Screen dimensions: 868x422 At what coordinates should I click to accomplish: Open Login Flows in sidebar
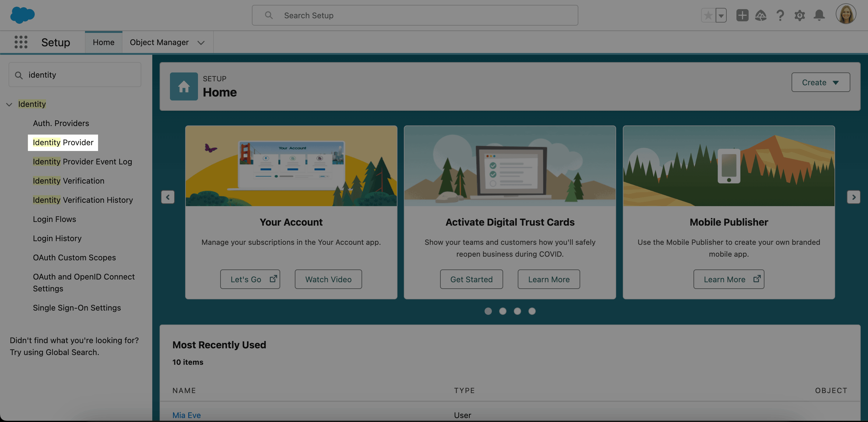(x=55, y=219)
